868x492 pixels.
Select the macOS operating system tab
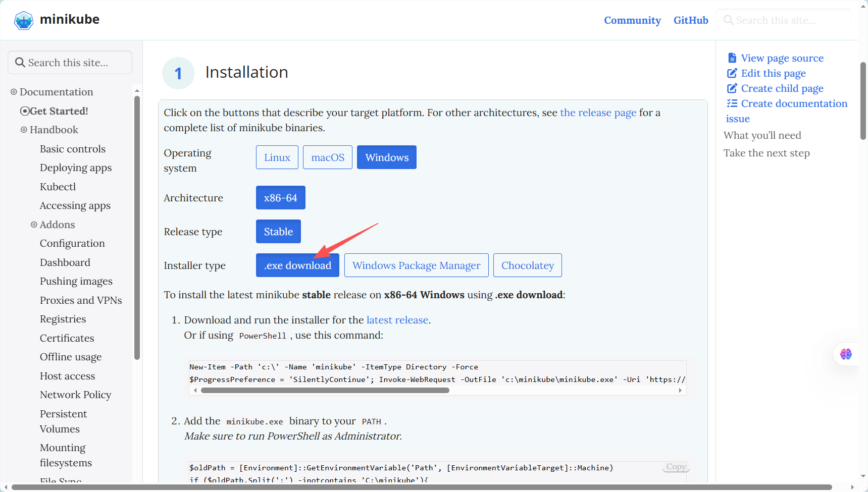[x=328, y=157]
